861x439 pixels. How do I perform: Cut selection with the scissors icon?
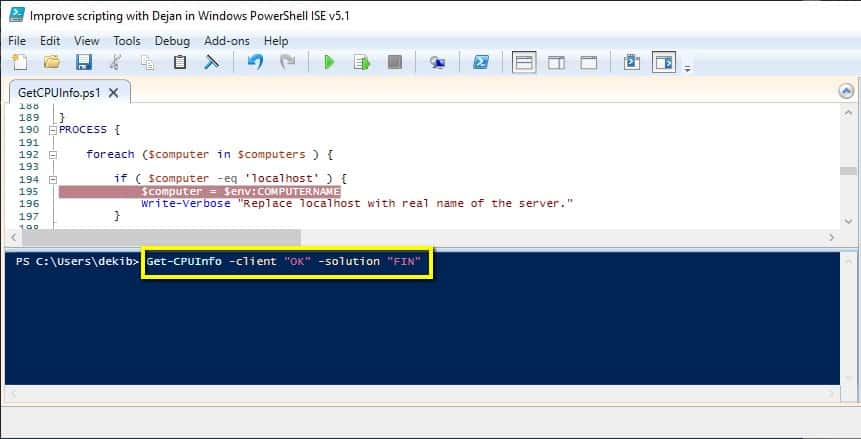[115, 62]
